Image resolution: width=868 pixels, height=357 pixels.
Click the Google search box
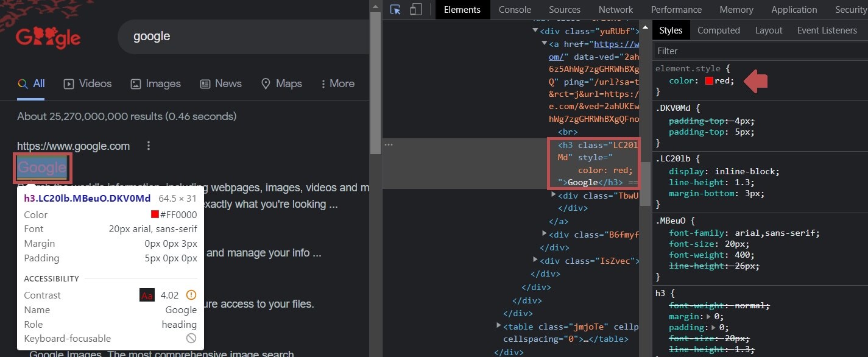(244, 37)
